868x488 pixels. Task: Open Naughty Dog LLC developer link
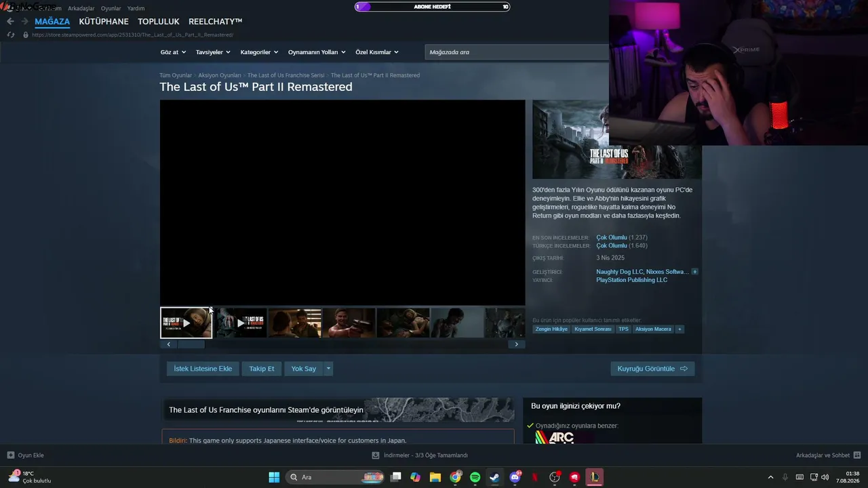coord(618,272)
